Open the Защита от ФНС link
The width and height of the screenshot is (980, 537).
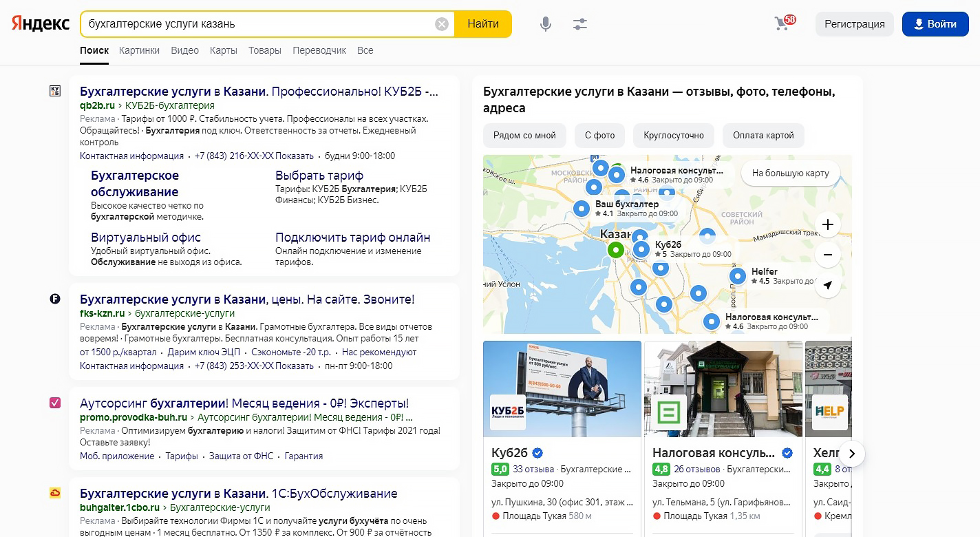click(x=241, y=456)
